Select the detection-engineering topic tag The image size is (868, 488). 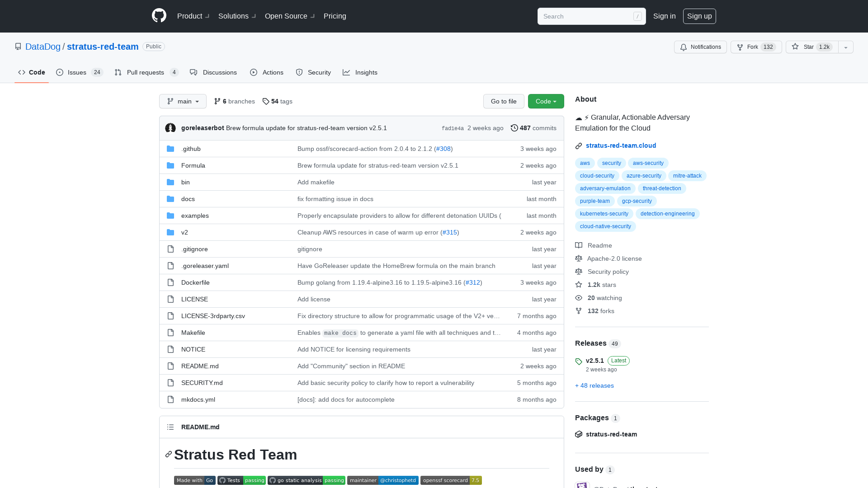click(x=667, y=214)
